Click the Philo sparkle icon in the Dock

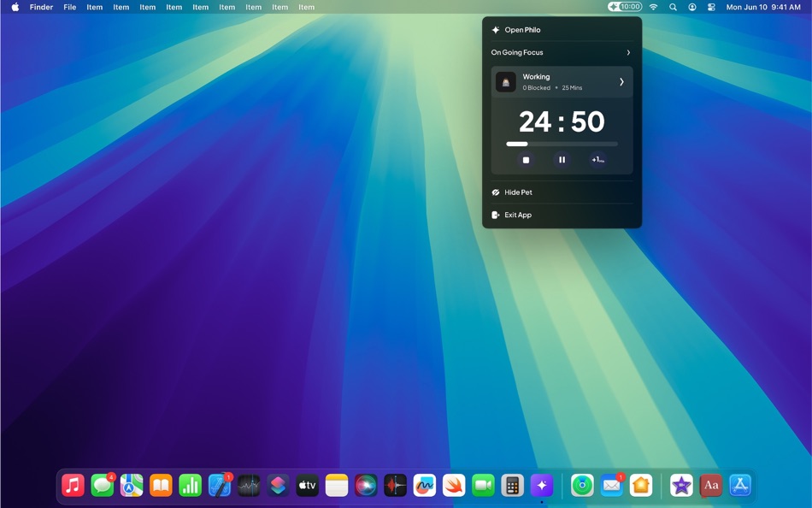541,485
